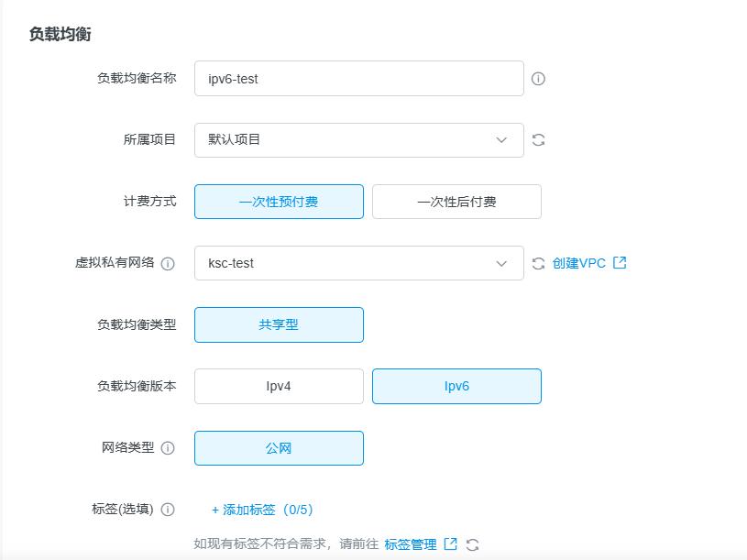This screenshot has height=560, width=747.
Task: Expand the ksc-test VPC dropdown
Action: pyautogui.click(x=358, y=263)
